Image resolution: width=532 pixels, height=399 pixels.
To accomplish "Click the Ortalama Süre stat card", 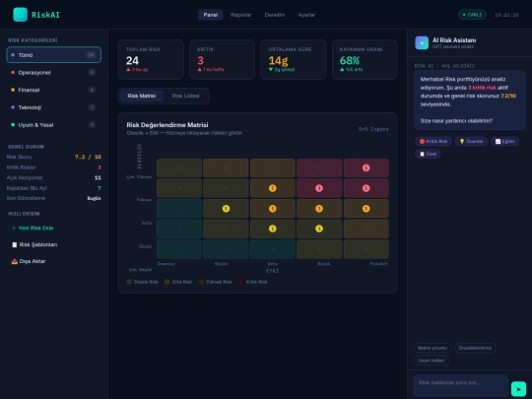I will [294, 59].
